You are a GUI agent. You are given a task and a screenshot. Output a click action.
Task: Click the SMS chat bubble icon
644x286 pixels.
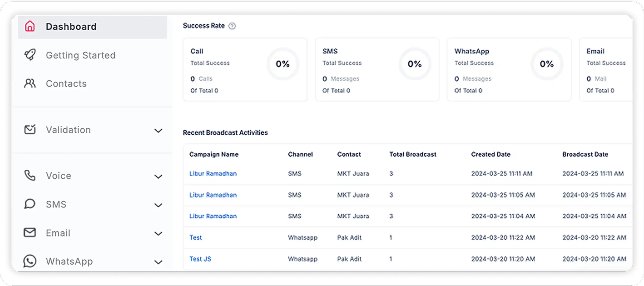[x=30, y=204]
